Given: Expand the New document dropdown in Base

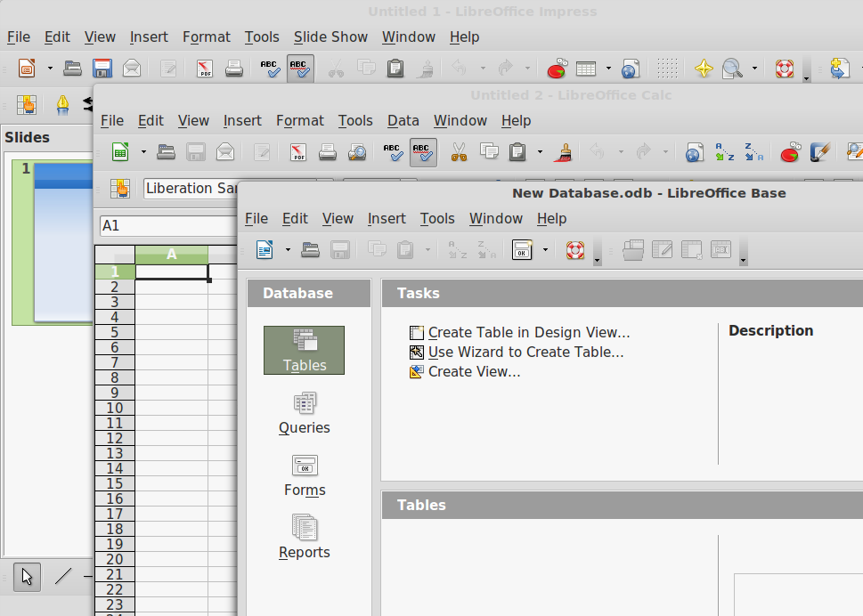Looking at the screenshot, I should [x=288, y=250].
